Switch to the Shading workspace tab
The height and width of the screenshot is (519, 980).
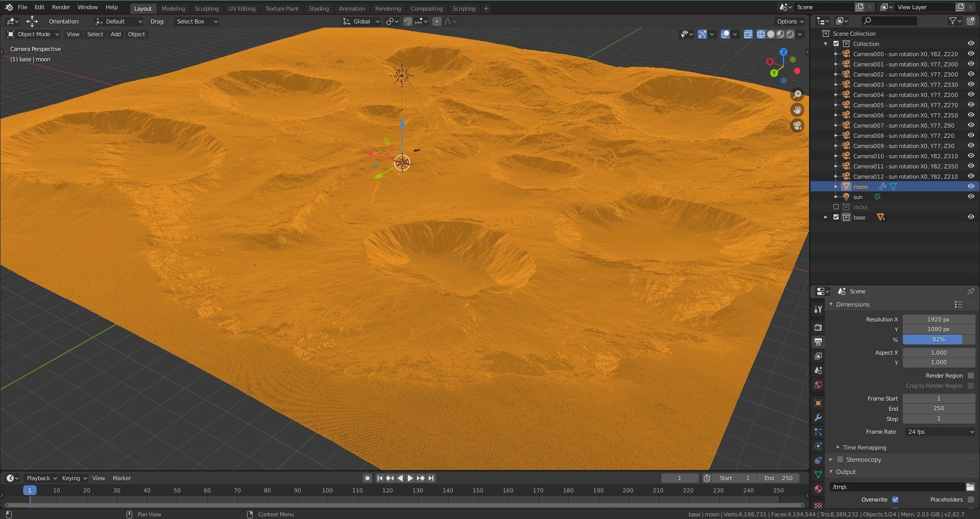tap(318, 8)
